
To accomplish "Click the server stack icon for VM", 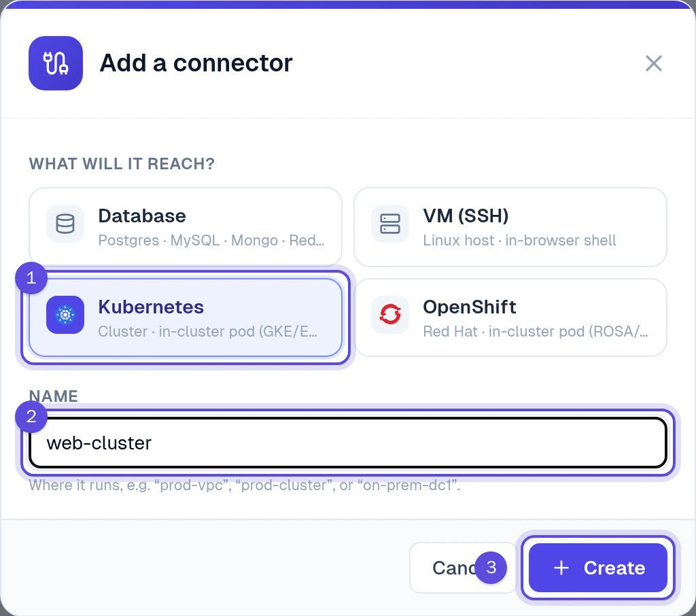I will point(390,224).
